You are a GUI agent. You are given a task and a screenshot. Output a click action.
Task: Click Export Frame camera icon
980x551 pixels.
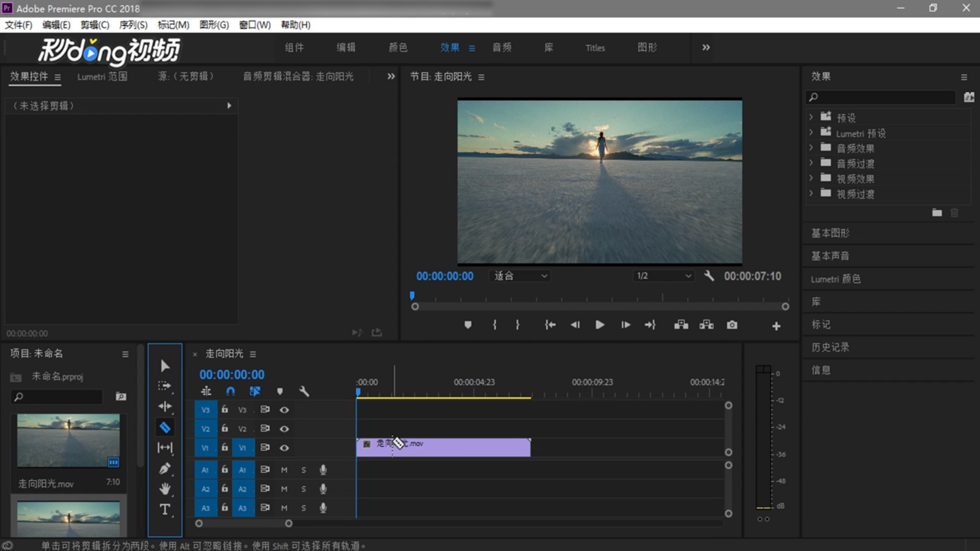pyautogui.click(x=731, y=325)
